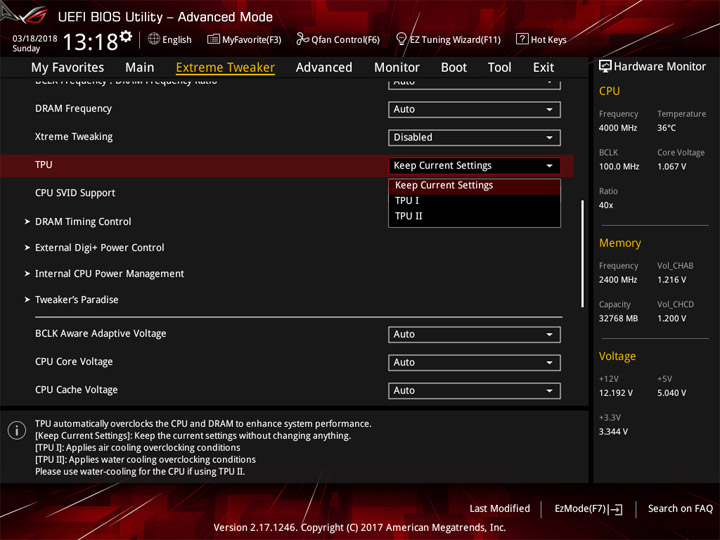Image resolution: width=720 pixels, height=540 pixels.
Task: Switch to the Boot tab
Action: [454, 68]
